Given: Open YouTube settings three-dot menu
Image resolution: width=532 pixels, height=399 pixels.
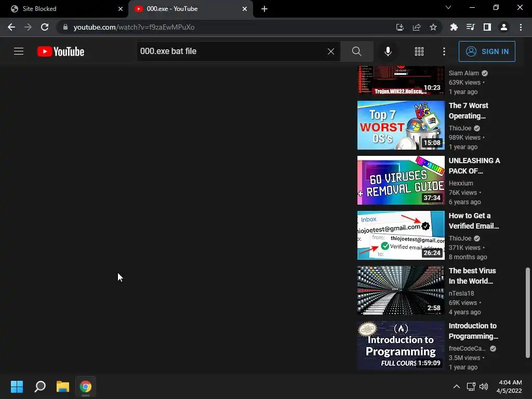Looking at the screenshot, I should (x=444, y=51).
